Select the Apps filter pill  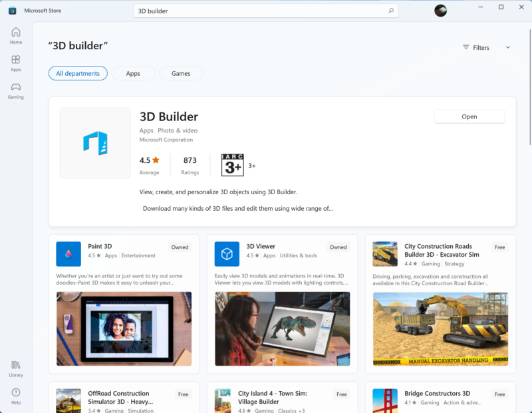[x=133, y=73]
